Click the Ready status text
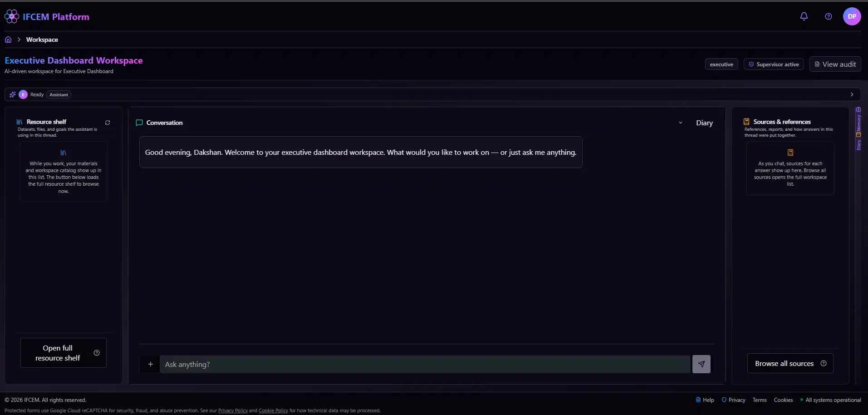The width and height of the screenshot is (868, 415). pyautogui.click(x=37, y=94)
